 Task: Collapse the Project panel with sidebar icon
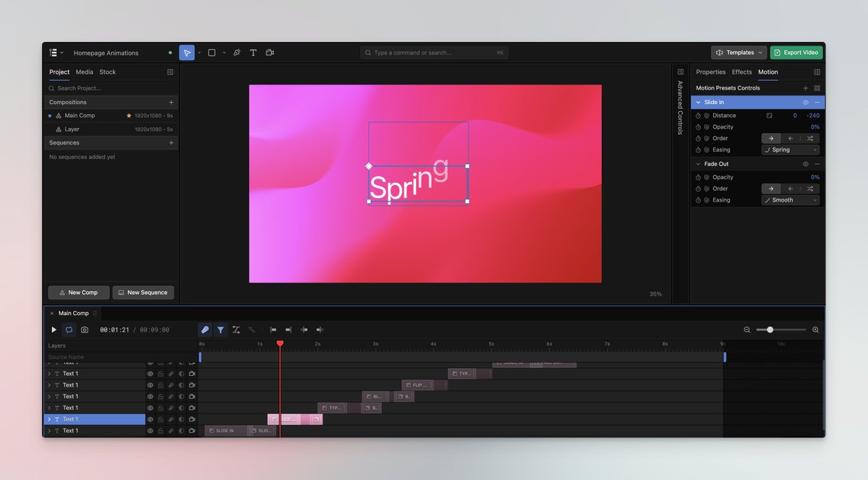coord(170,72)
